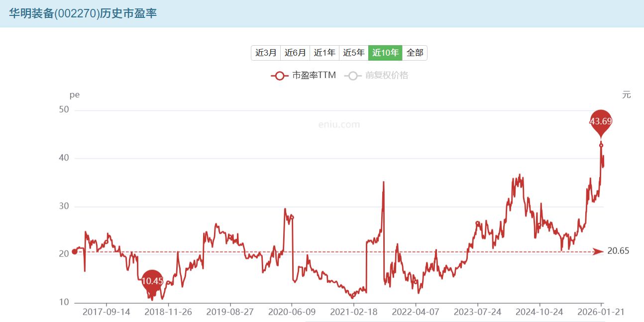Click the 2017-09-14 x-axis date label
Image resolution: width=644 pixels, height=322 pixels.
pos(106,312)
